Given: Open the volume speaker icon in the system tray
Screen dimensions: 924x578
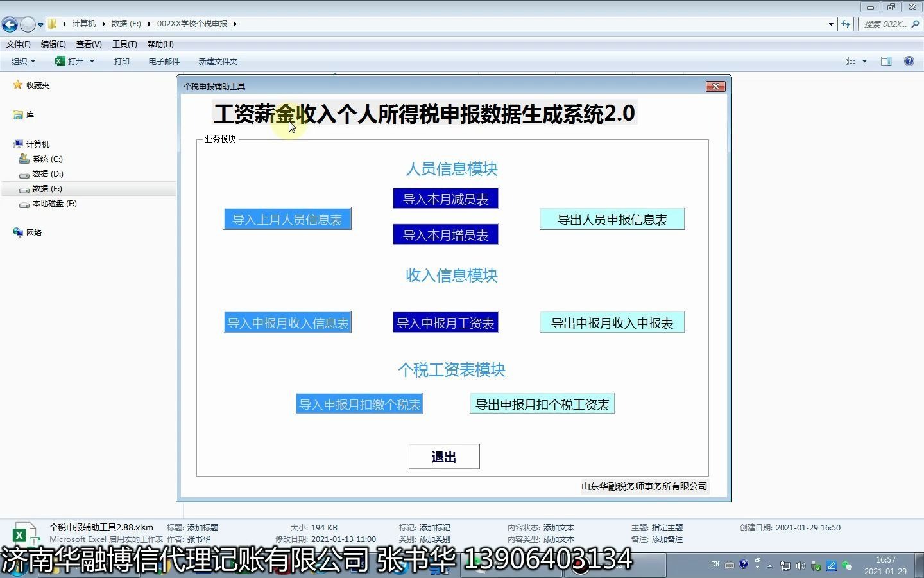Looking at the screenshot, I should [800, 565].
